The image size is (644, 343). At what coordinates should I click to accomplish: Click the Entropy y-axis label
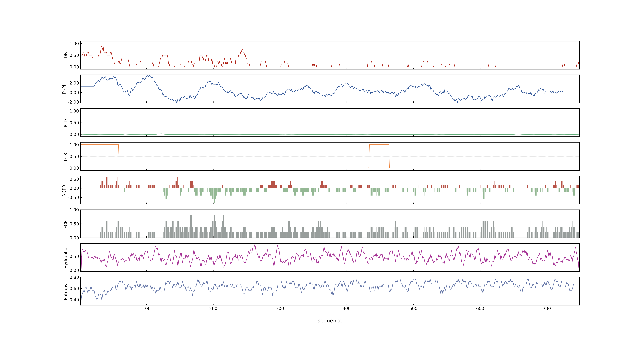(66, 291)
